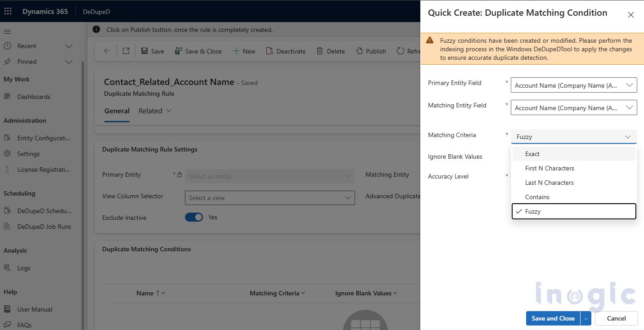Toggle Exclude Inactive off
The height and width of the screenshot is (330, 644).
[194, 217]
